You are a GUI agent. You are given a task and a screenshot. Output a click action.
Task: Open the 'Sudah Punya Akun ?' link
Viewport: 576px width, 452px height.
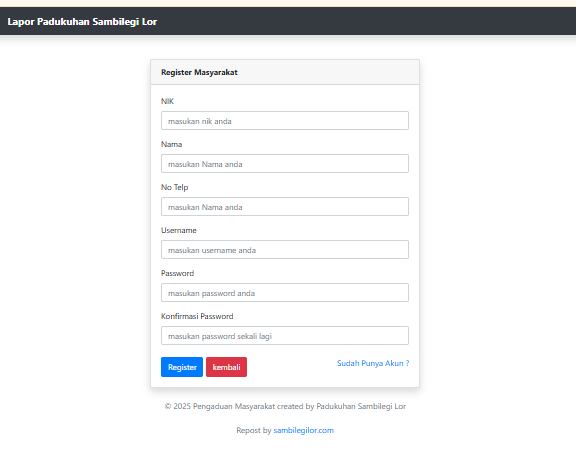click(373, 363)
